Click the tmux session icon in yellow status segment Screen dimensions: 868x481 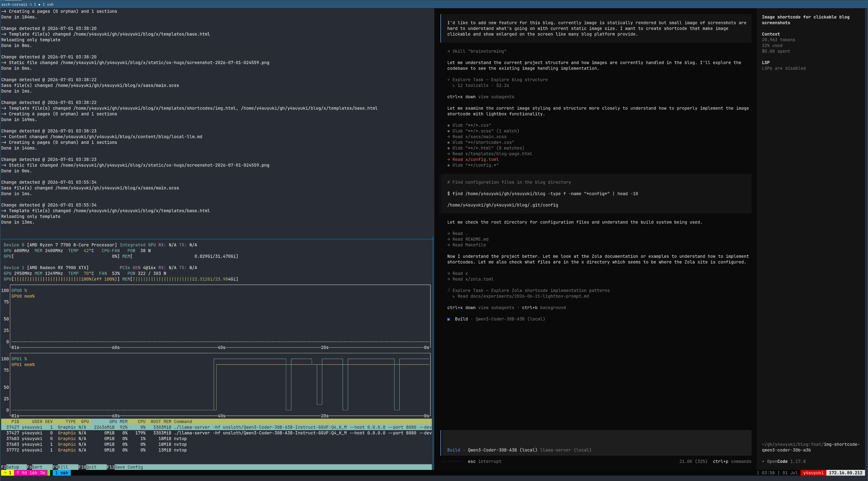tap(5, 473)
